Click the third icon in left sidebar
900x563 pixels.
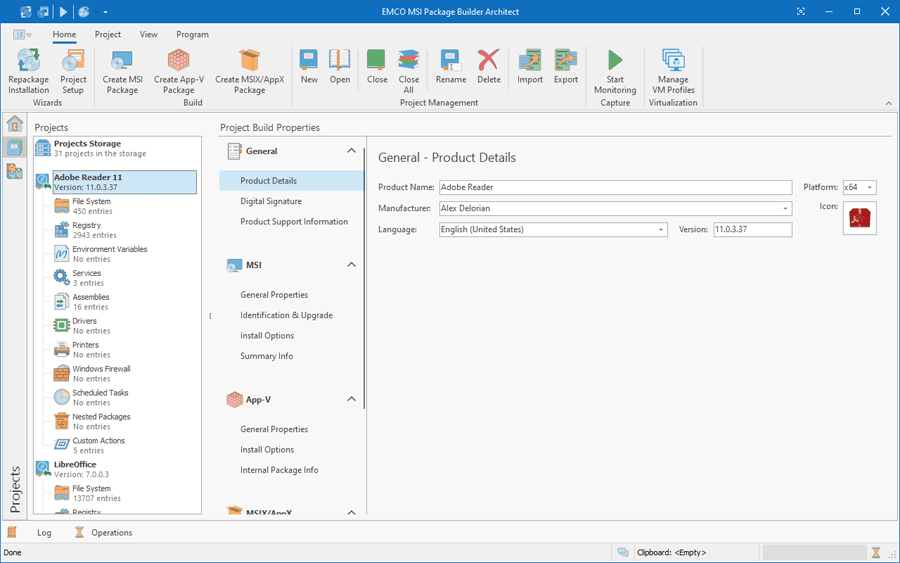[14, 170]
